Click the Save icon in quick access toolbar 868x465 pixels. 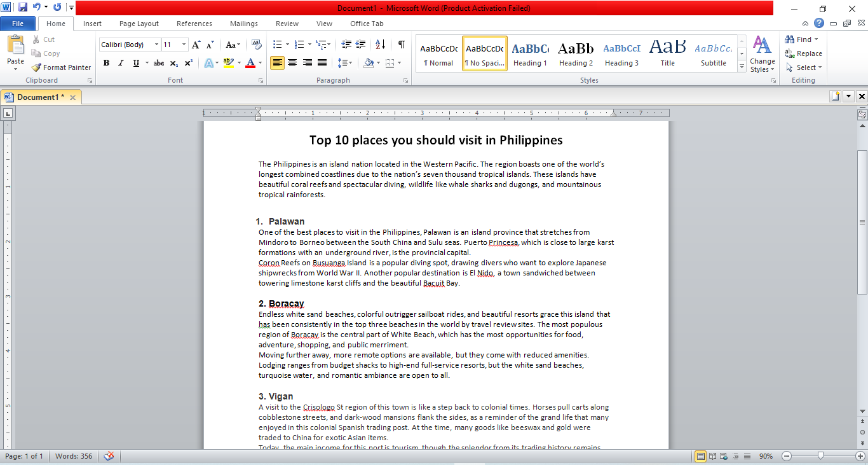point(23,8)
